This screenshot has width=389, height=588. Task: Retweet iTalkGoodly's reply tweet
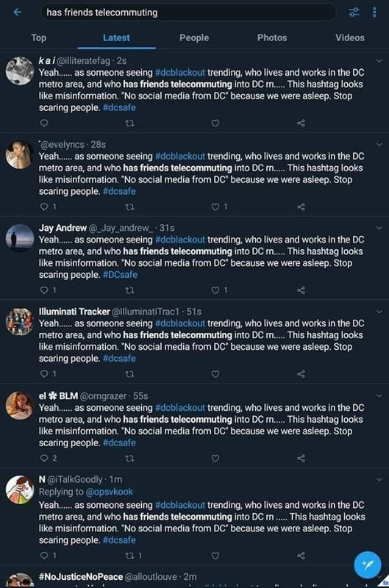coord(129,556)
